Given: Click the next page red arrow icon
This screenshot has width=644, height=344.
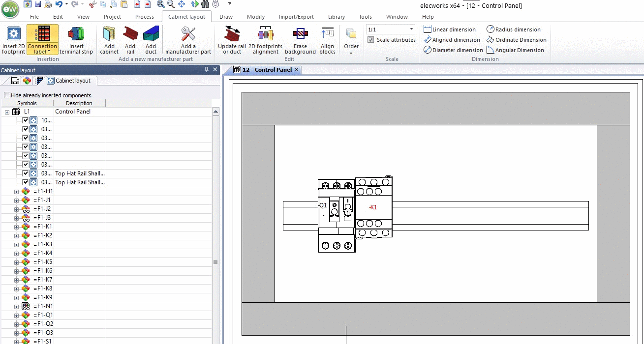Looking at the screenshot, I should pos(147,4).
